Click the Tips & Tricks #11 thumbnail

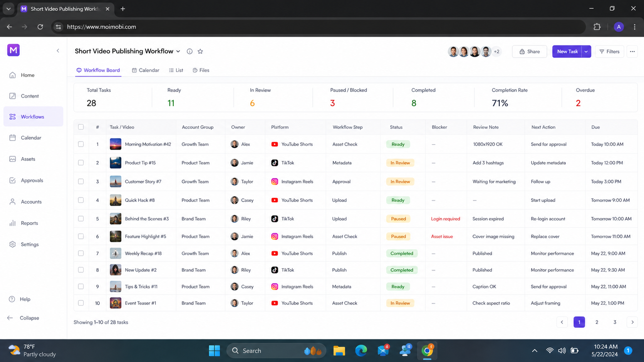pos(116,287)
